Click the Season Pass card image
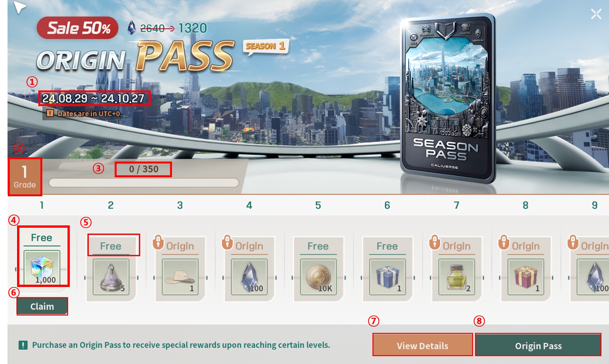 pos(448,98)
